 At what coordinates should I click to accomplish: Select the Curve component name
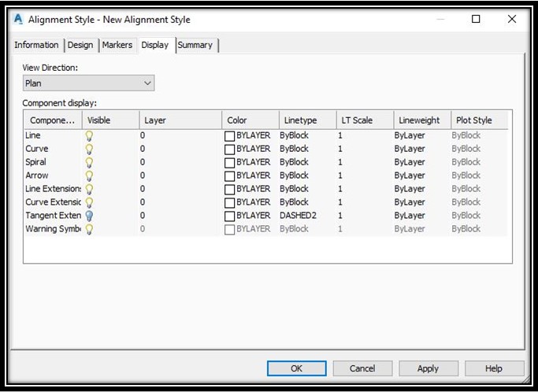pos(37,149)
